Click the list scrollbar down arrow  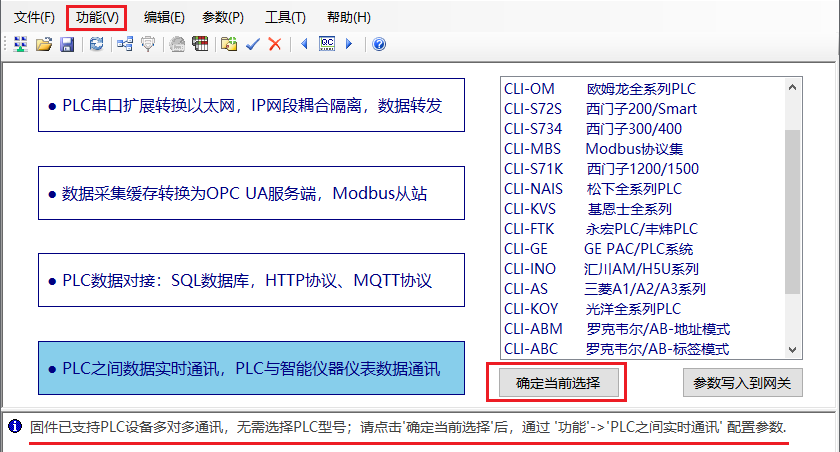coord(793,350)
